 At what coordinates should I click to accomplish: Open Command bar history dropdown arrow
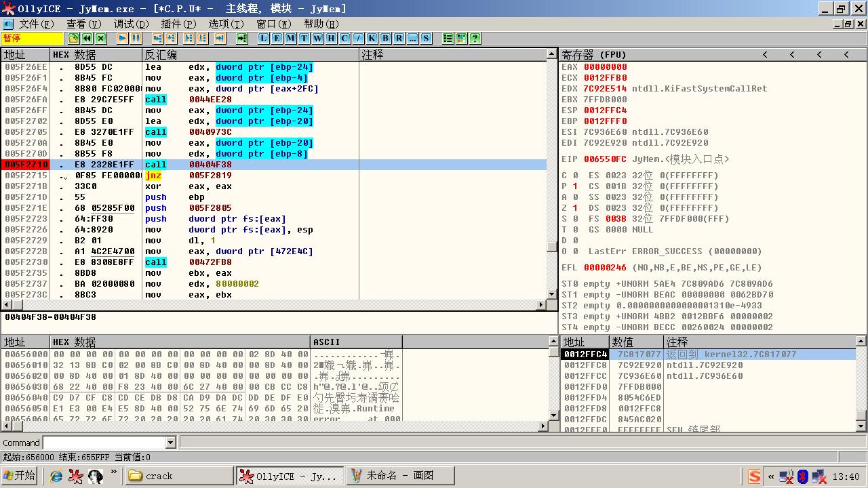point(170,443)
